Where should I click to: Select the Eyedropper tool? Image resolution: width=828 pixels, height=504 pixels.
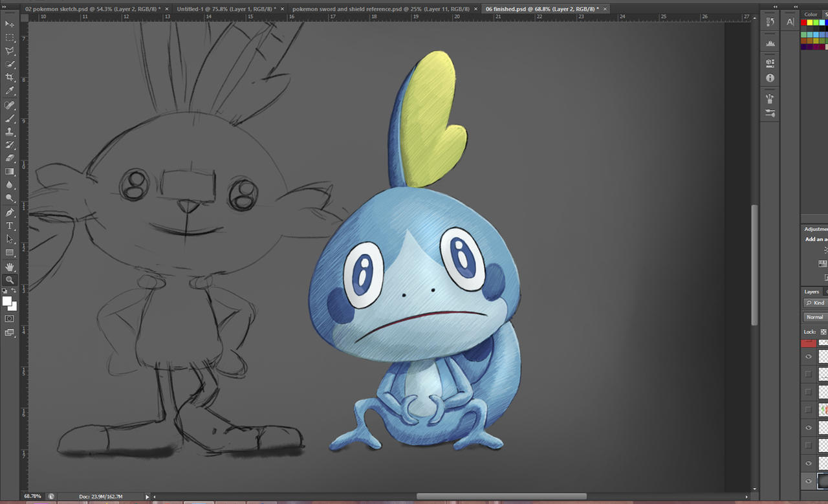(x=10, y=91)
